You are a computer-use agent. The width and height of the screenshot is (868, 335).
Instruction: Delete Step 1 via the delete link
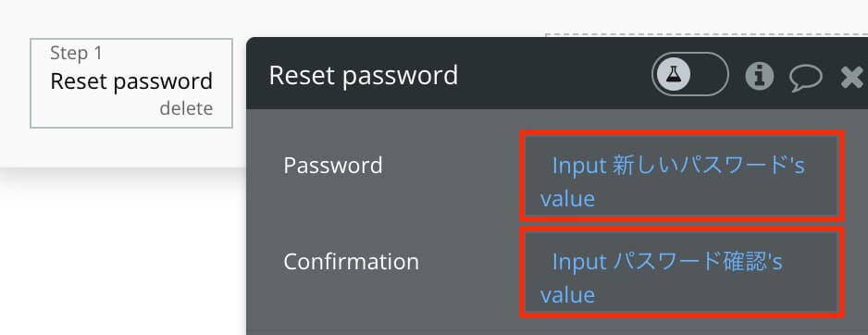(x=186, y=108)
